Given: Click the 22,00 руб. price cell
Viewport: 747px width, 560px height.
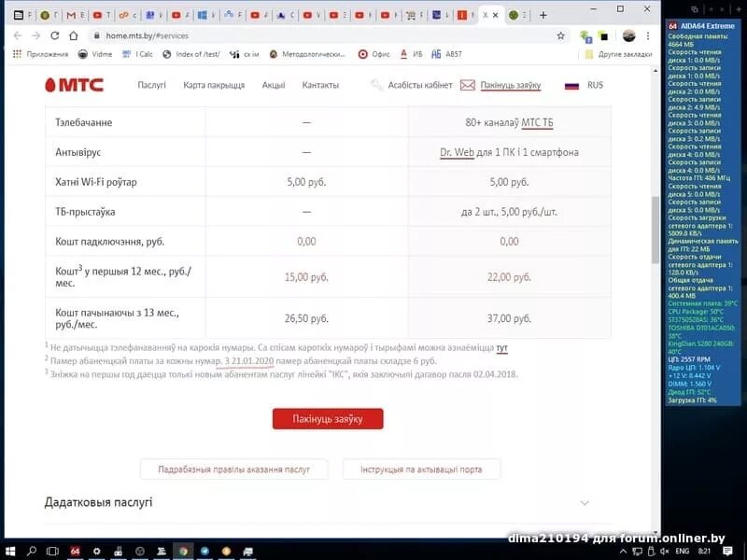Looking at the screenshot, I should 509,277.
